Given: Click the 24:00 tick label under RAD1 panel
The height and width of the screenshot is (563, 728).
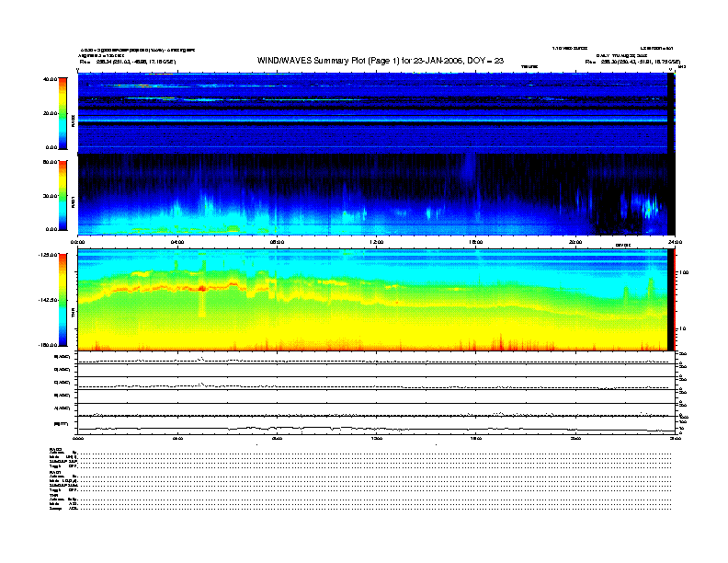Looking at the screenshot, I should point(675,242).
